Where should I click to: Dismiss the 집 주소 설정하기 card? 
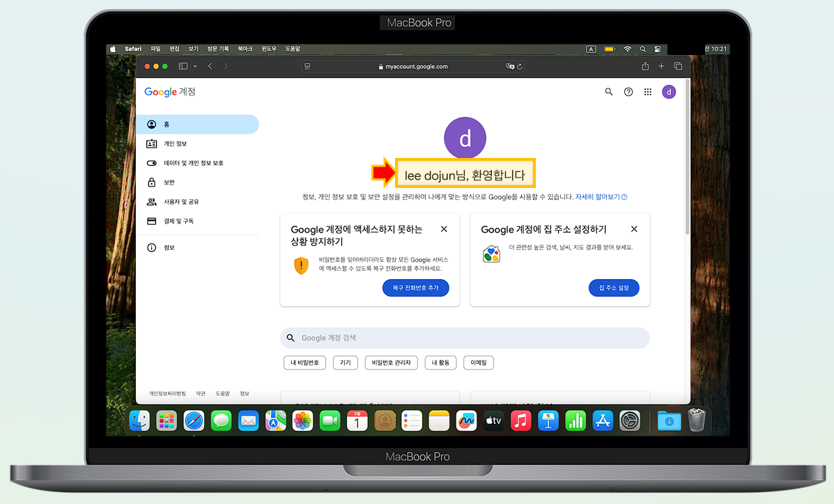pyautogui.click(x=634, y=229)
